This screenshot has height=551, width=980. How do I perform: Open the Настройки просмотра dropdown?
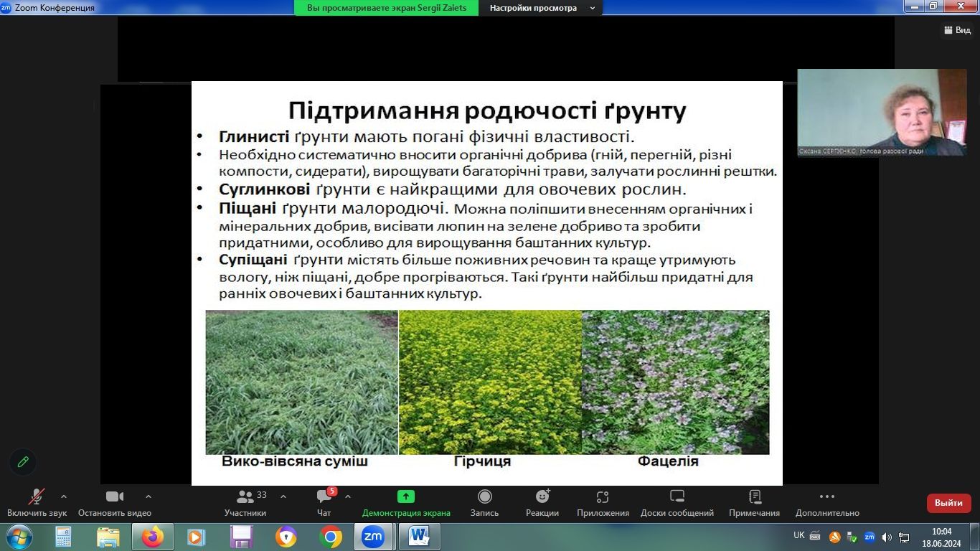coord(542,8)
